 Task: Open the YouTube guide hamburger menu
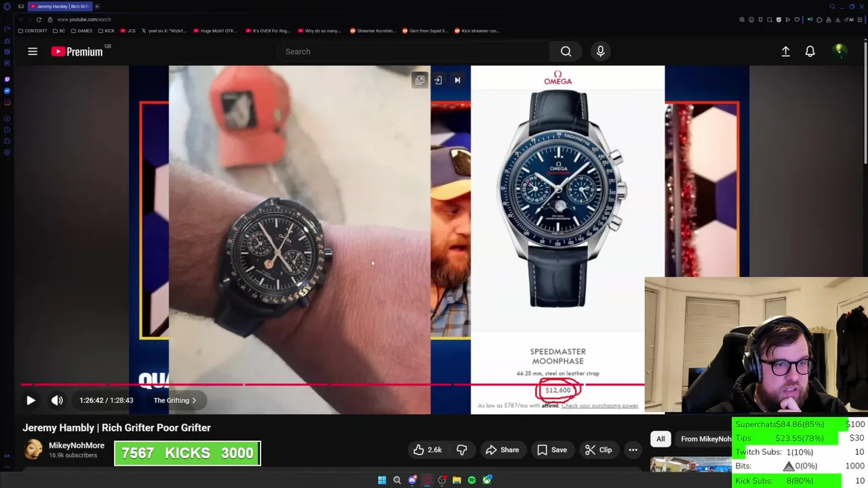[x=33, y=52]
